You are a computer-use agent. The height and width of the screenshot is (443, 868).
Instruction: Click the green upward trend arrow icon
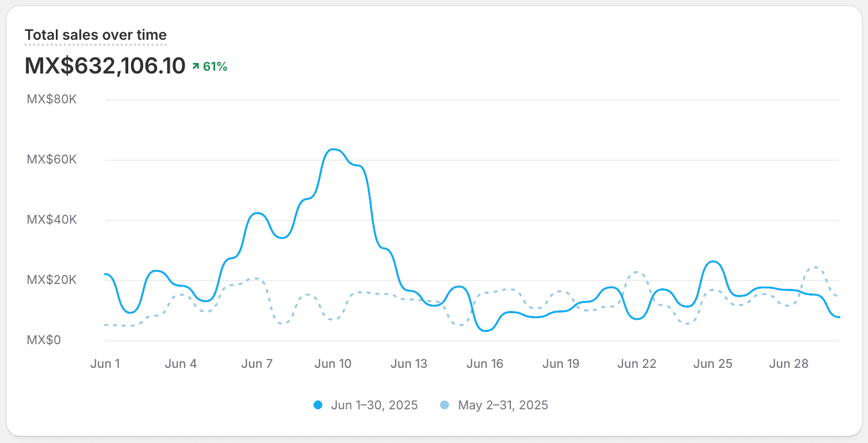pos(196,66)
